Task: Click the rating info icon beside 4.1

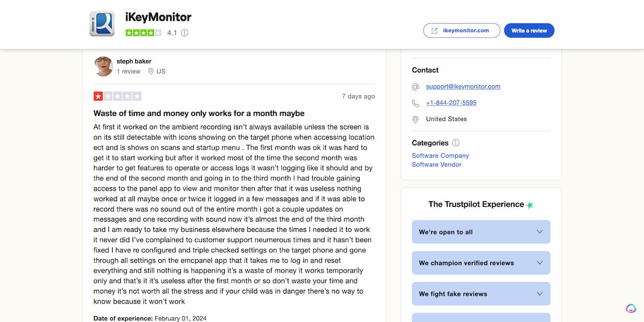Action: click(x=185, y=33)
